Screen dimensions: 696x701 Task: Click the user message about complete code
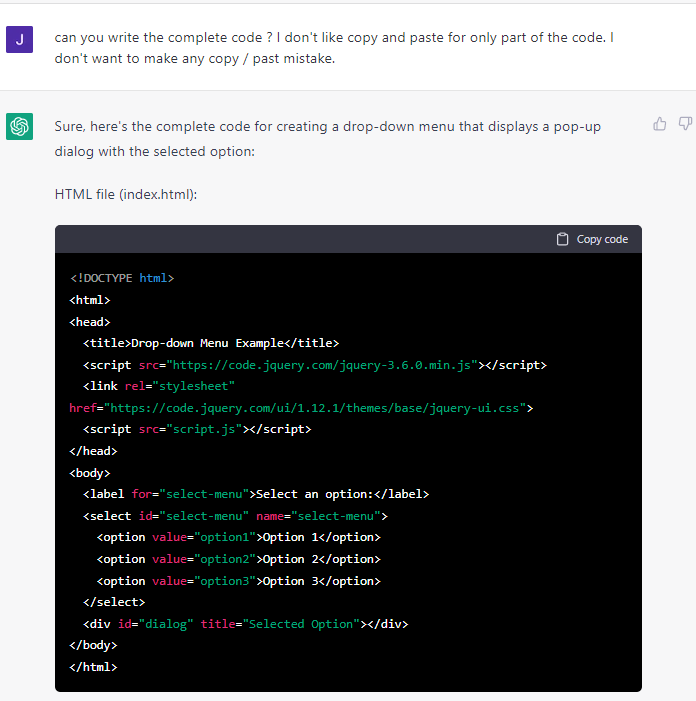coord(334,48)
